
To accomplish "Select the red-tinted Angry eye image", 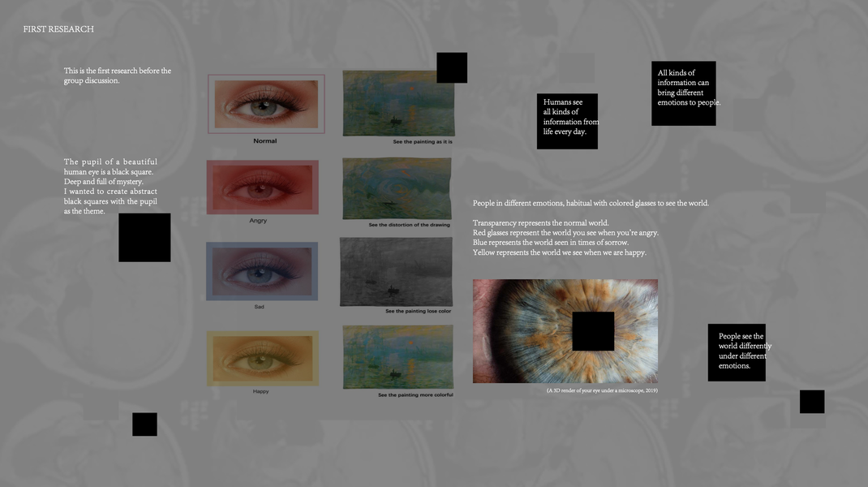I will 262,187.
